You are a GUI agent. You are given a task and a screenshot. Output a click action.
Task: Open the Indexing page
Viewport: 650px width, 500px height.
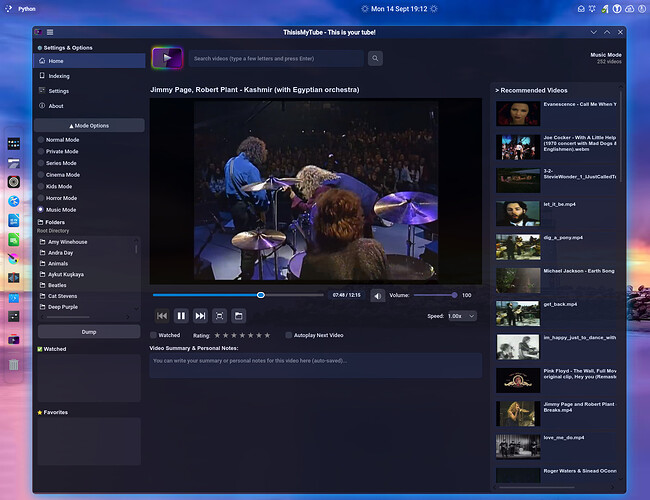point(89,76)
